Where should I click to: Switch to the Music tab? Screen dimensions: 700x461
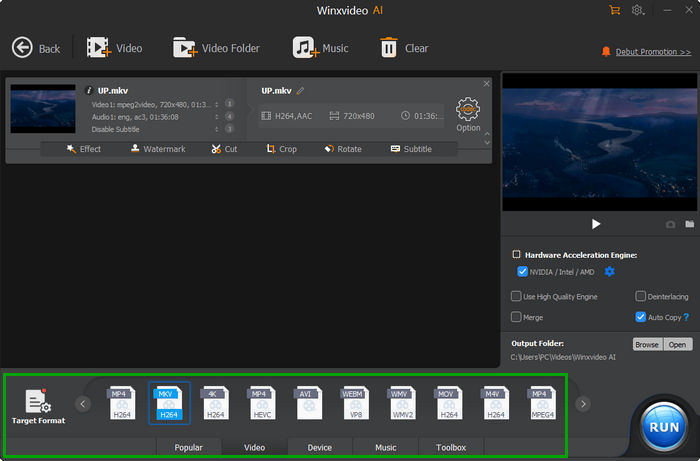pos(386,447)
